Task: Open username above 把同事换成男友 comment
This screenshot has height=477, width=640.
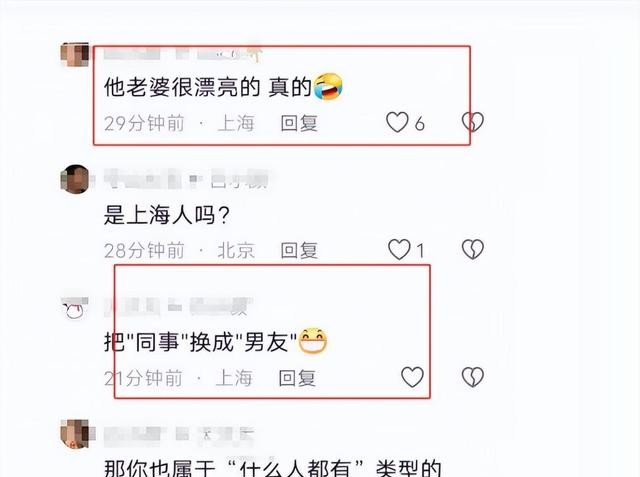Action: (178, 306)
